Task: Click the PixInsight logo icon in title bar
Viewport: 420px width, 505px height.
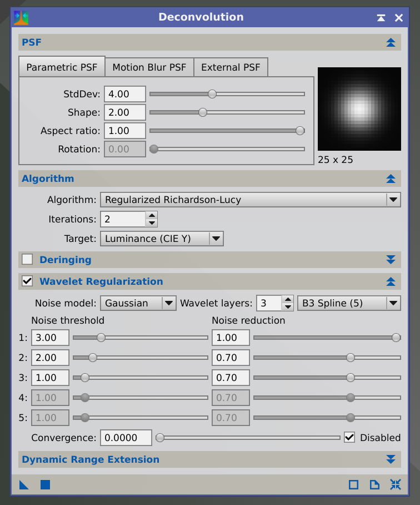Action: [21, 18]
